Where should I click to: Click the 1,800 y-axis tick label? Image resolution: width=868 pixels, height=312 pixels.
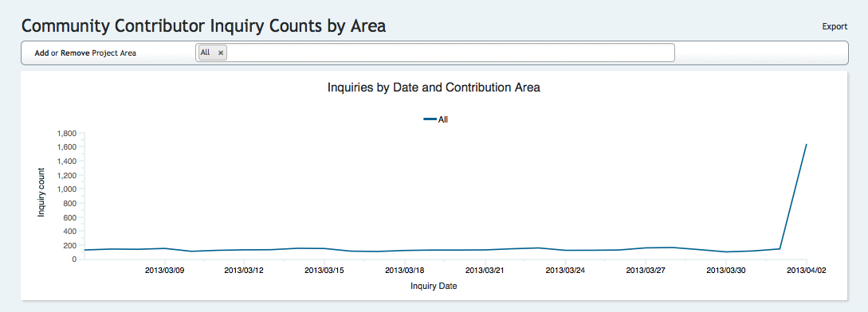tap(66, 134)
